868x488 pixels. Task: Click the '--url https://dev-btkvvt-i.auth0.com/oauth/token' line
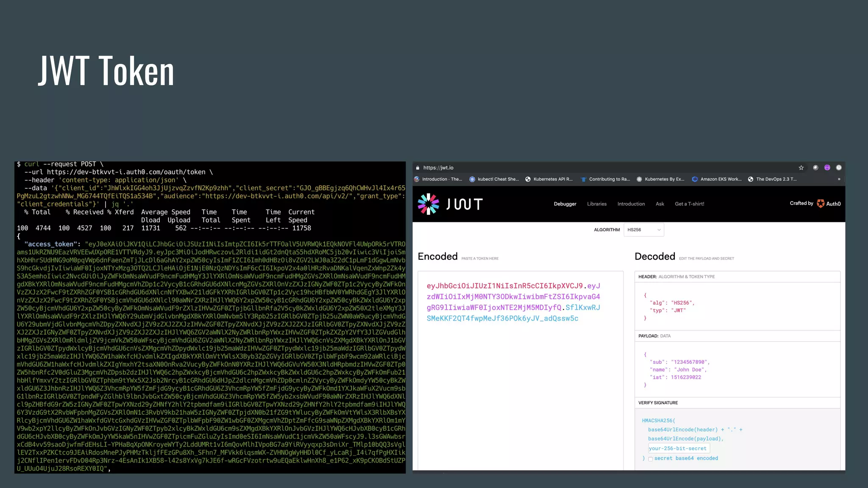point(119,172)
